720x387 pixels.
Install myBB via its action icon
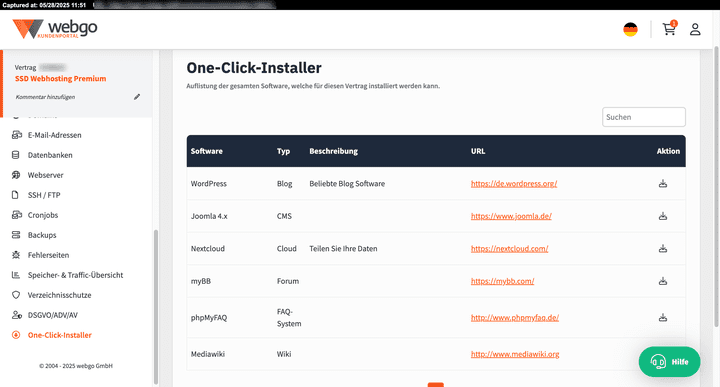[x=663, y=281]
